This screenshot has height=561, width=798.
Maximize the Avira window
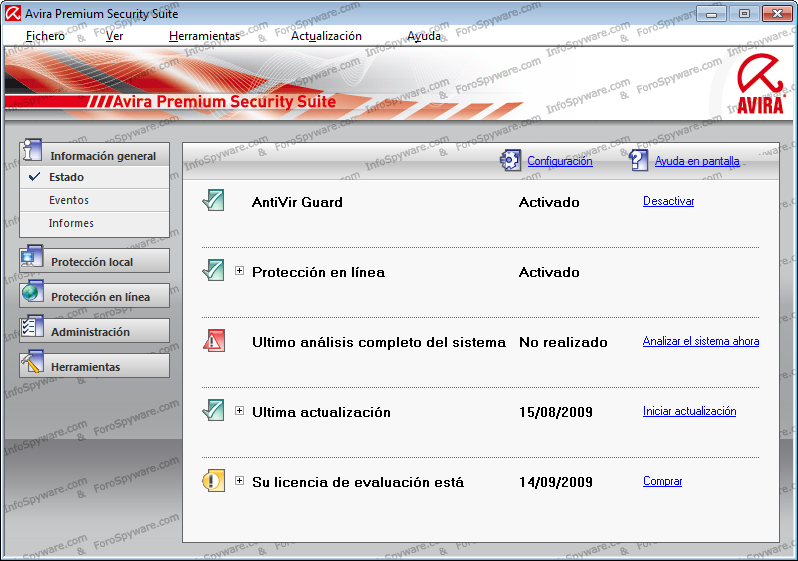pos(744,14)
